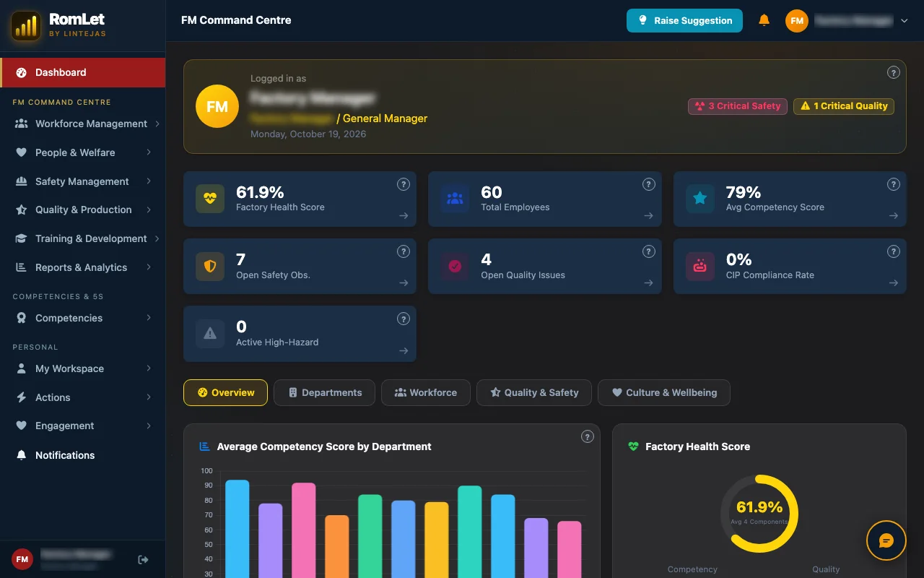Expand People & Welfare menu
The height and width of the screenshot is (578, 924).
[83, 152]
